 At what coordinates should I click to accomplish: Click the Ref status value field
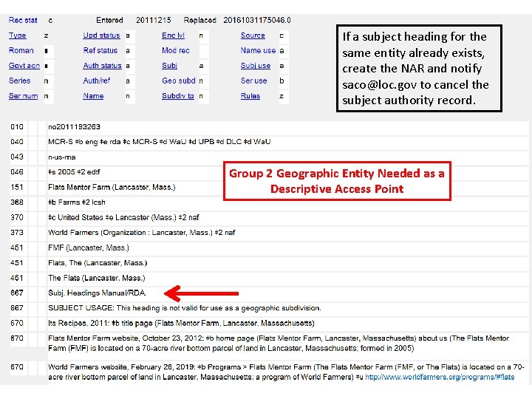click(130, 51)
